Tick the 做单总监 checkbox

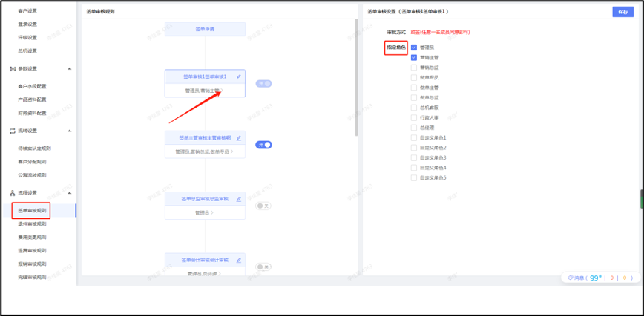[414, 98]
